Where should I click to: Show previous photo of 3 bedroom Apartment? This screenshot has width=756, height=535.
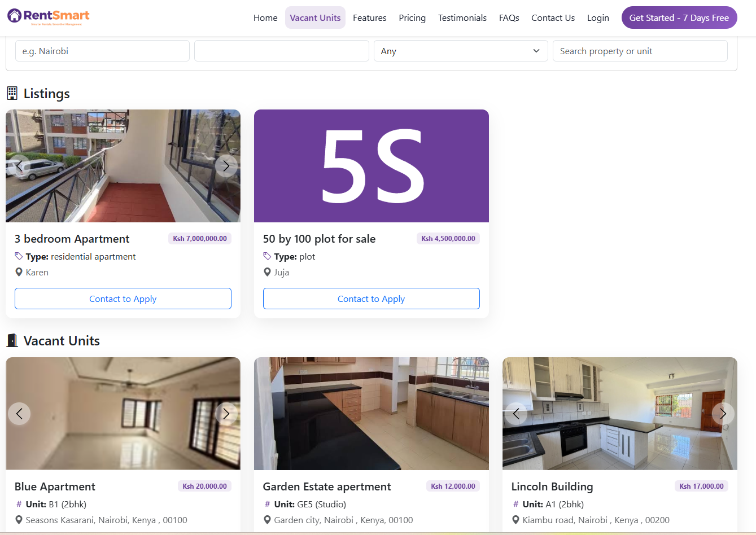[19, 166]
